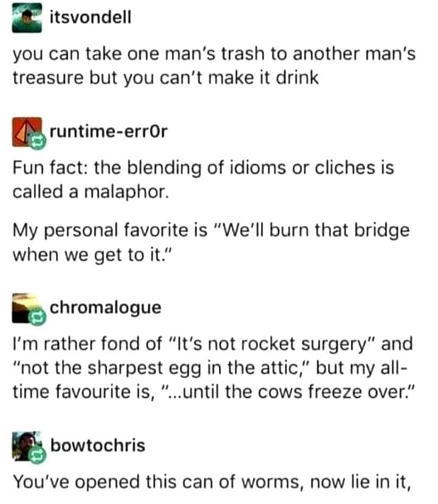The width and height of the screenshot is (438, 504).
Task: Click the "can of worms" reply text
Action: 212,482
